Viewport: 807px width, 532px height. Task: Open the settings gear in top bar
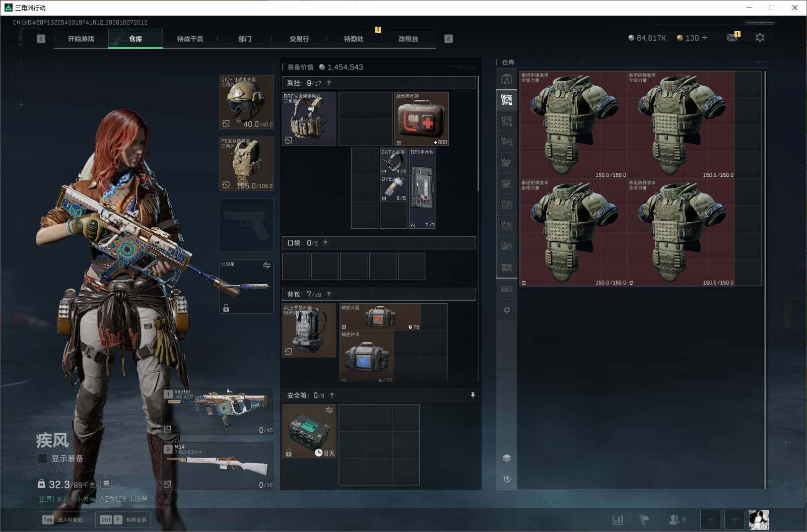click(760, 38)
